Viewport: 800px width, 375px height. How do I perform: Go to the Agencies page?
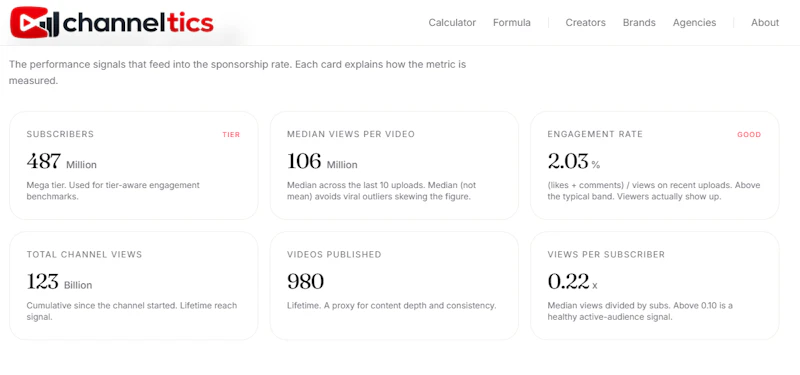(x=694, y=23)
